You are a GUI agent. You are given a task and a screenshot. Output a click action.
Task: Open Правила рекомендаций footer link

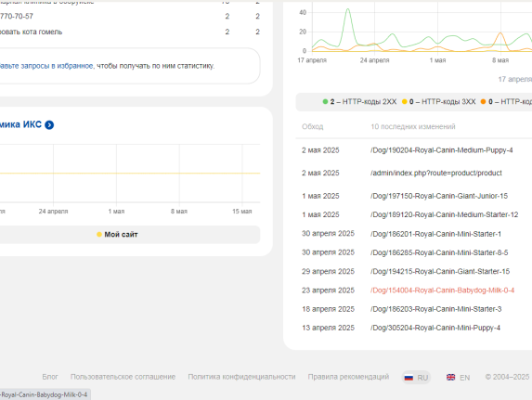[348, 377]
